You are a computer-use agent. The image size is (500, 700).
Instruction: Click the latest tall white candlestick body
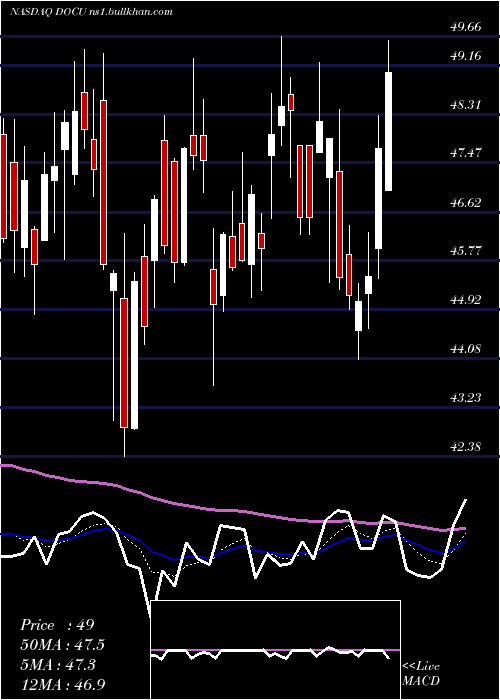click(389, 131)
